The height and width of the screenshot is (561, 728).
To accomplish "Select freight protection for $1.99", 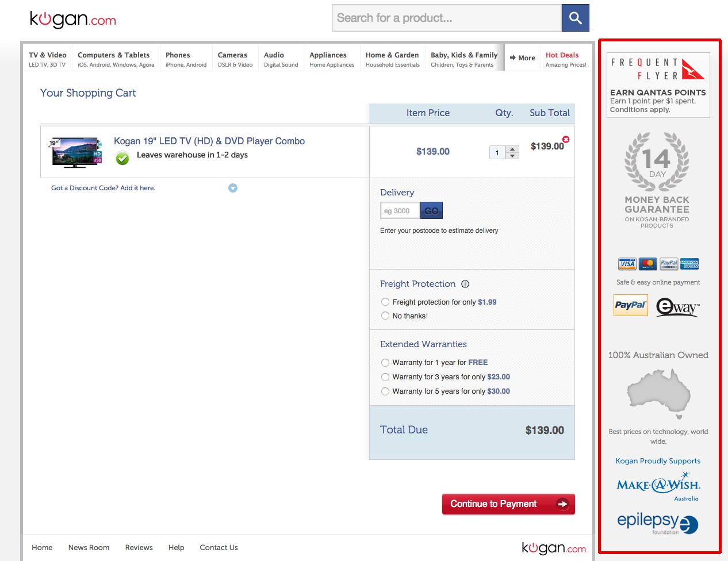I will click(x=385, y=302).
